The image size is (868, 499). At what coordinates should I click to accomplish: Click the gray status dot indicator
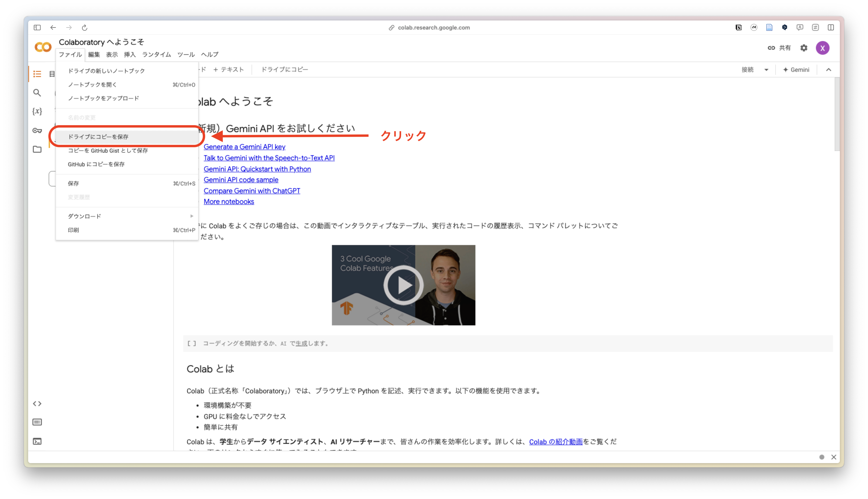(x=822, y=457)
